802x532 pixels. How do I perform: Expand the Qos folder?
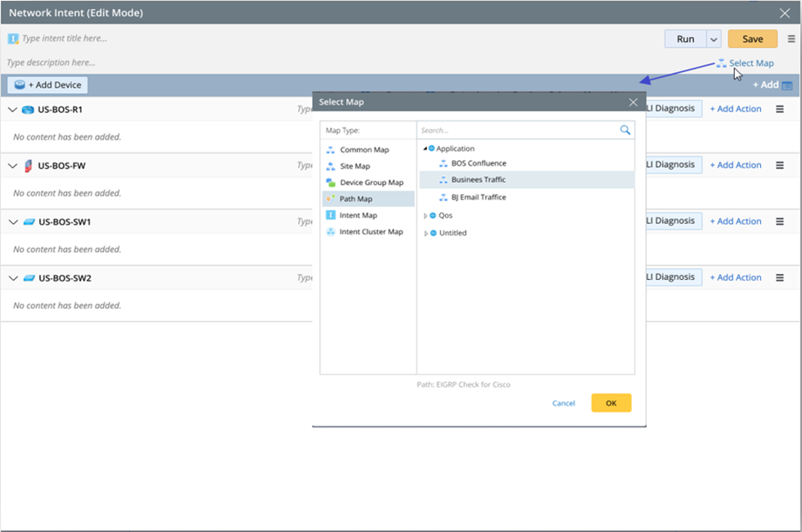425,216
